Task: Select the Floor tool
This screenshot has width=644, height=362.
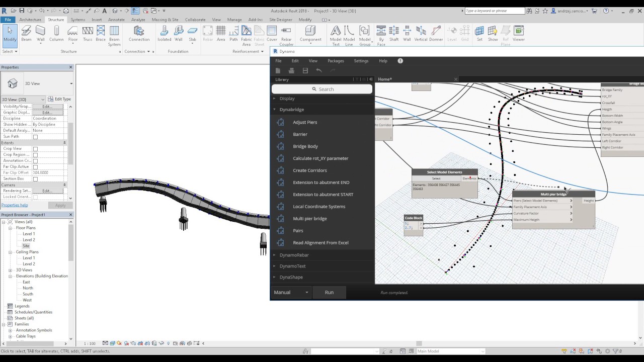Action: pyautogui.click(x=73, y=34)
